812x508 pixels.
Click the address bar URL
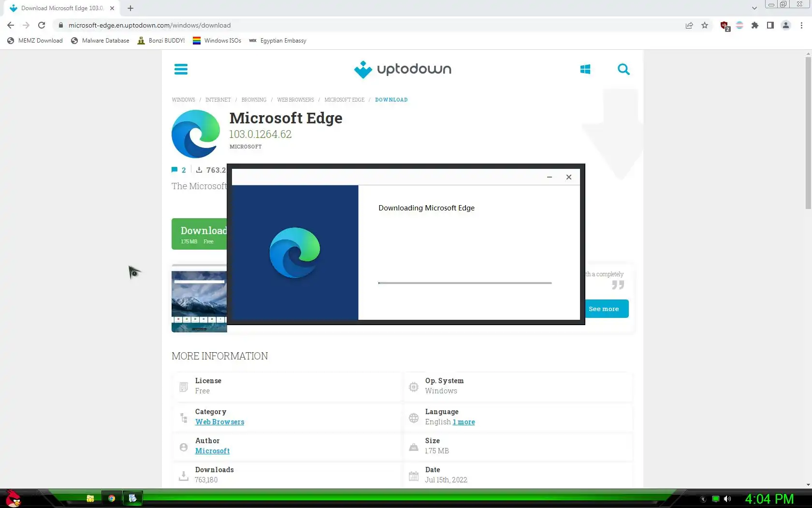click(149, 25)
